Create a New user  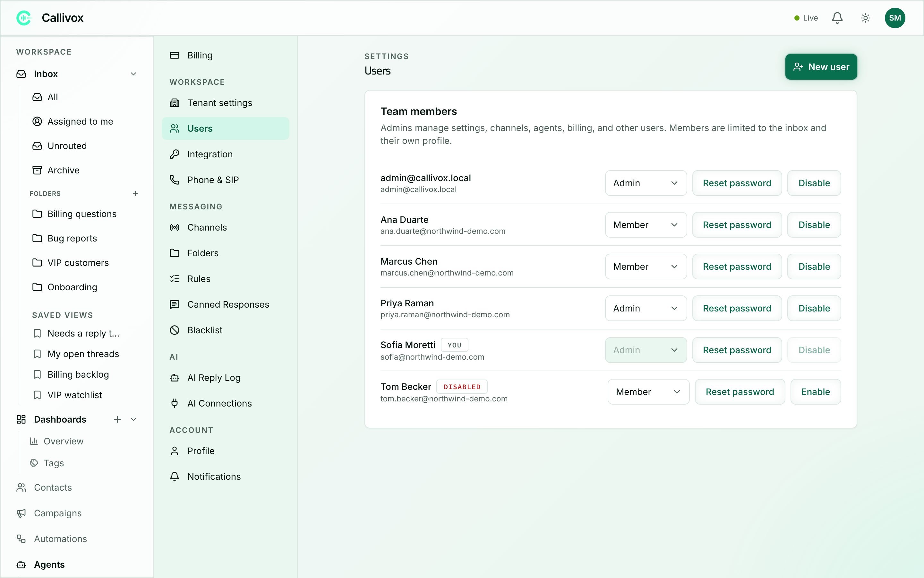(x=821, y=67)
